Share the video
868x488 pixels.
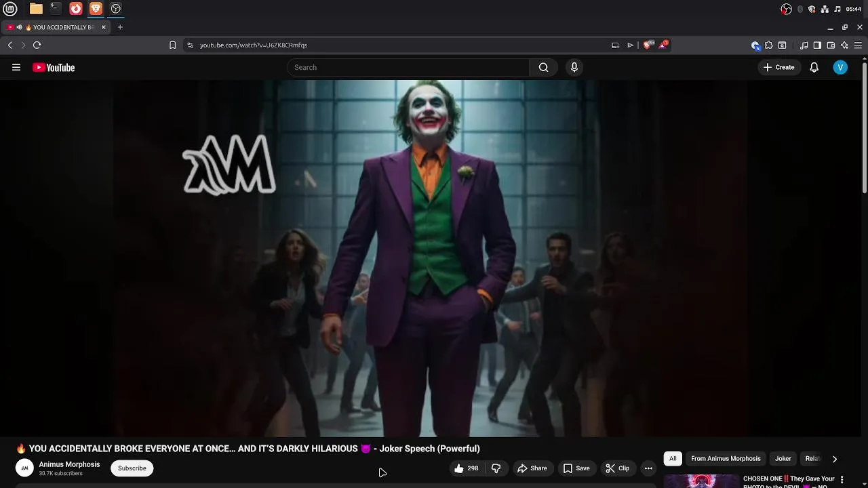pos(532,468)
